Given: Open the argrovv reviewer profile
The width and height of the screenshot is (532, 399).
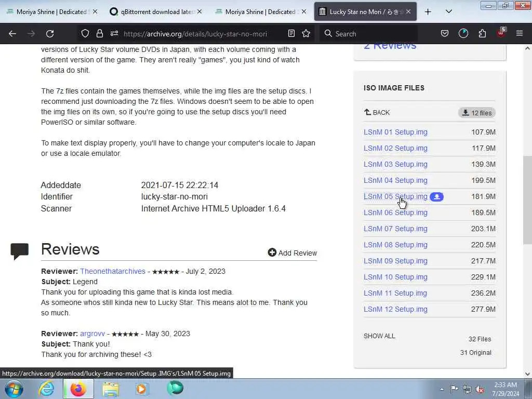Looking at the screenshot, I should pyautogui.click(x=92, y=334).
